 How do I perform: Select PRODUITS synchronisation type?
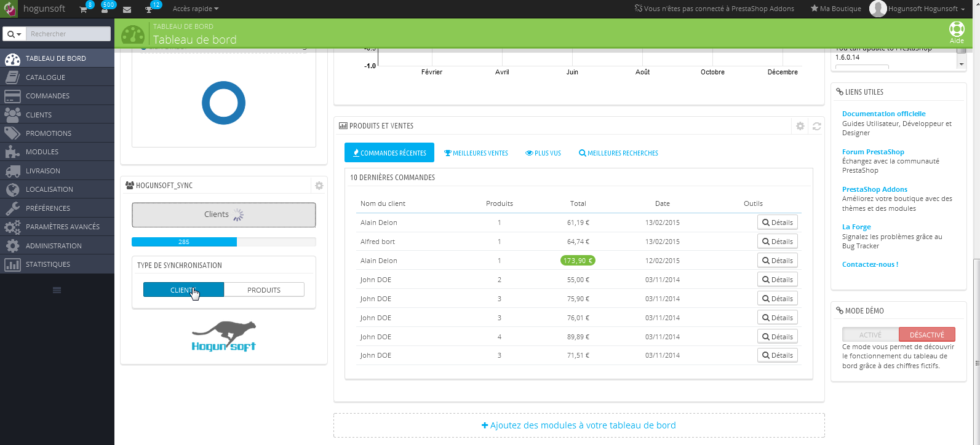pos(264,290)
